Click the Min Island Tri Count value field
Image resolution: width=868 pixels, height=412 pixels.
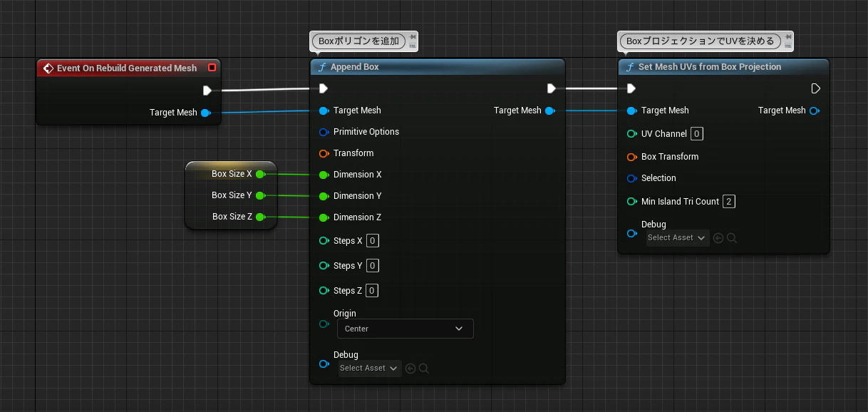[x=729, y=202]
